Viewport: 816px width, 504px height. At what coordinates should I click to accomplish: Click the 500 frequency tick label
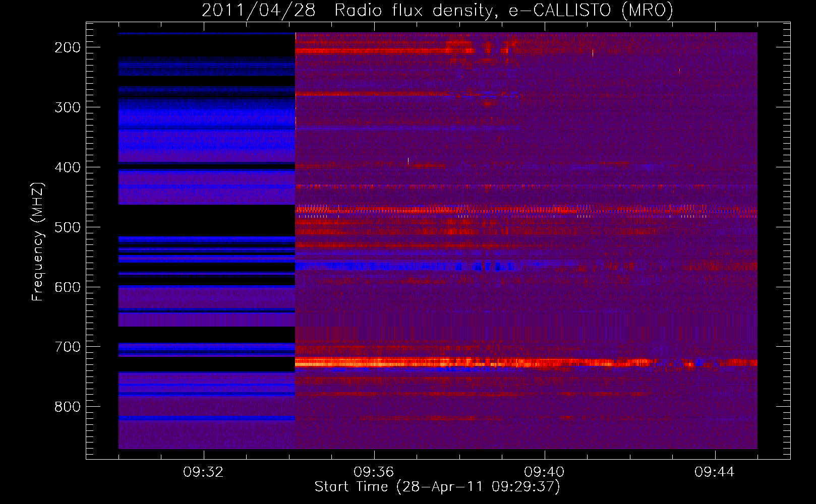coord(68,227)
